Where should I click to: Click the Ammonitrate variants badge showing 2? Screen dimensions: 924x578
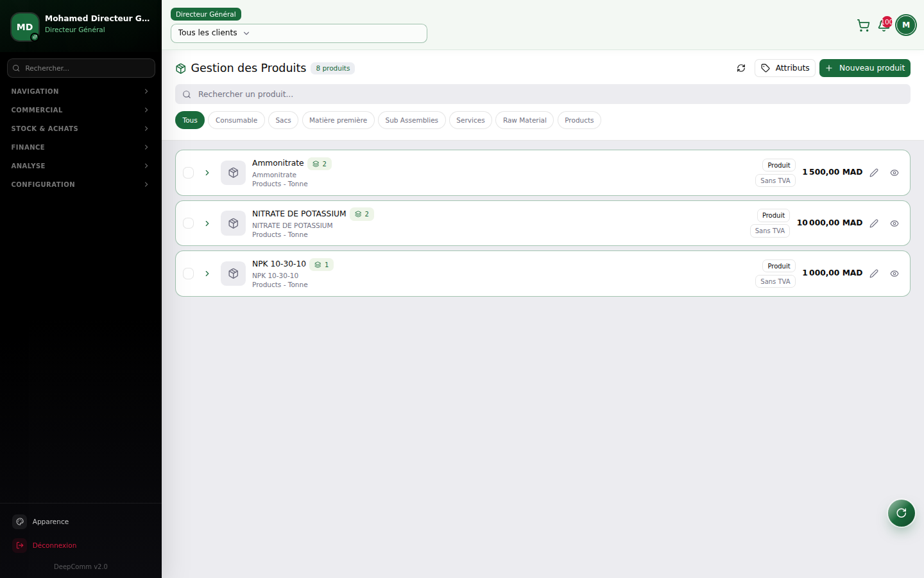click(x=320, y=164)
